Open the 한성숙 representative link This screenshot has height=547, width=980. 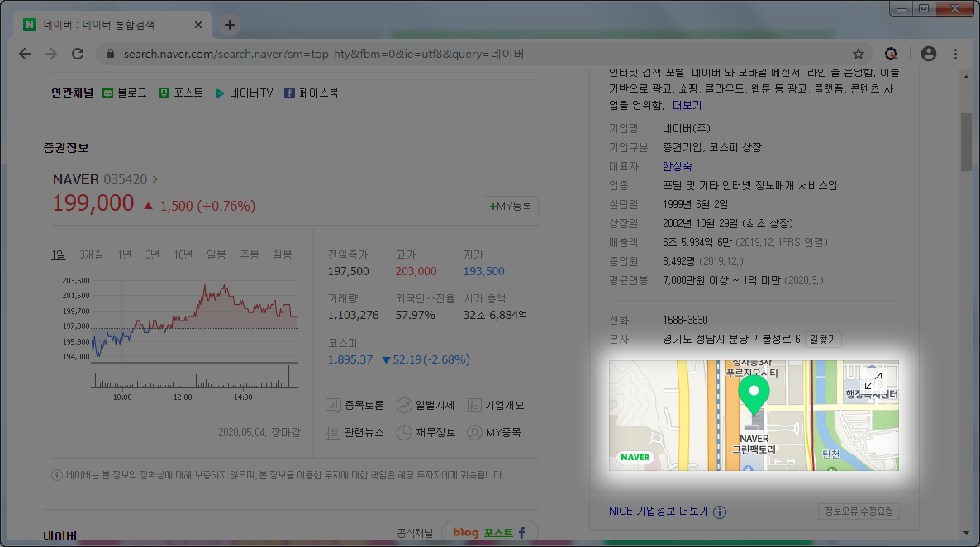tap(677, 166)
